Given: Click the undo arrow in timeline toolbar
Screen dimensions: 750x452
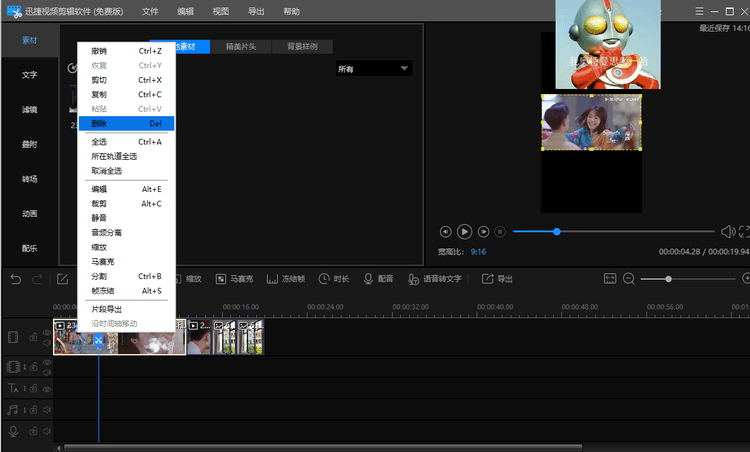Looking at the screenshot, I should pyautogui.click(x=15, y=279).
